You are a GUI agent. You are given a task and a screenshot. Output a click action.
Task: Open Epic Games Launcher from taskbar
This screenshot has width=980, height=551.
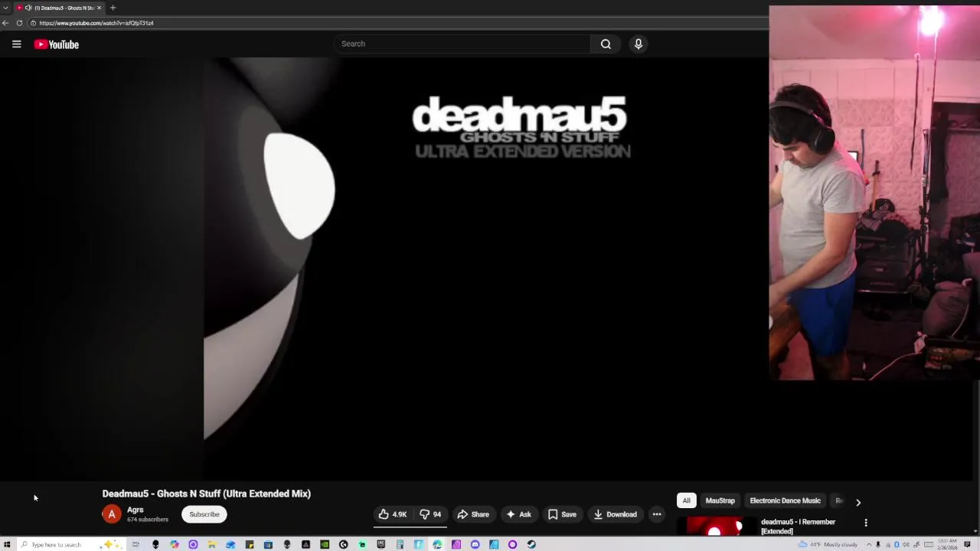[x=381, y=544]
